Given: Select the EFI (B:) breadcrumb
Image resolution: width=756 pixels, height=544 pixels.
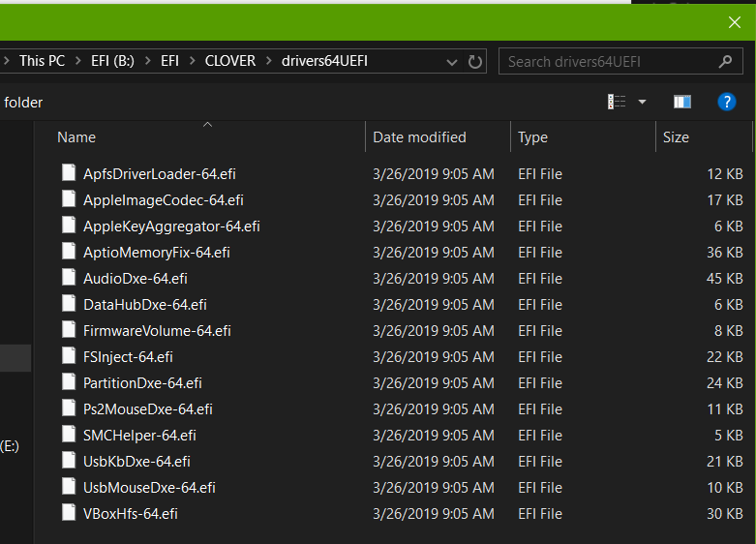Looking at the screenshot, I should pos(113,61).
